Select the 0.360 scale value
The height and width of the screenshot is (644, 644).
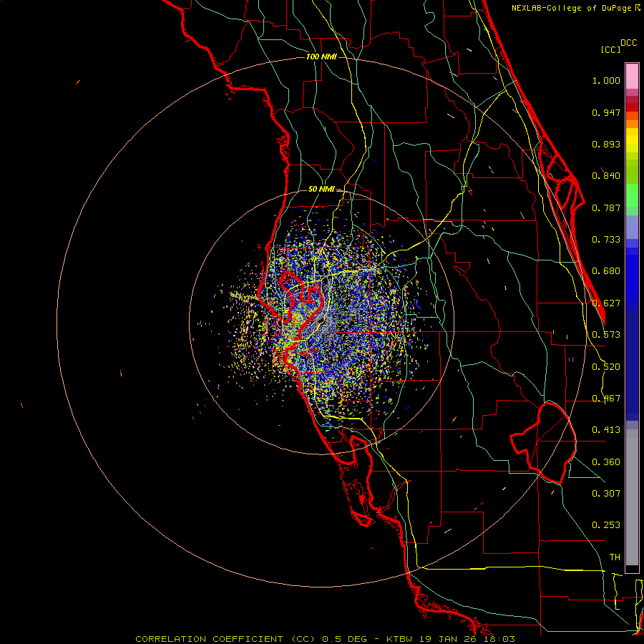606,462
